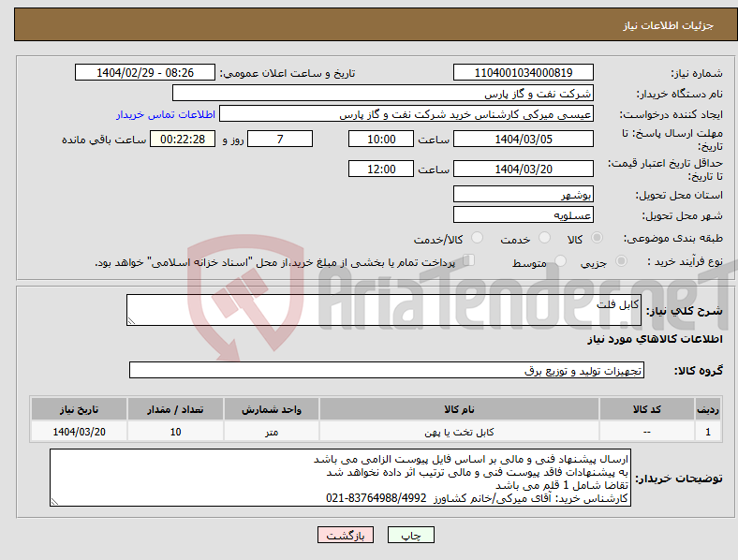
Task: Open اطلاعات تماس خریدار link
Action: (166, 114)
